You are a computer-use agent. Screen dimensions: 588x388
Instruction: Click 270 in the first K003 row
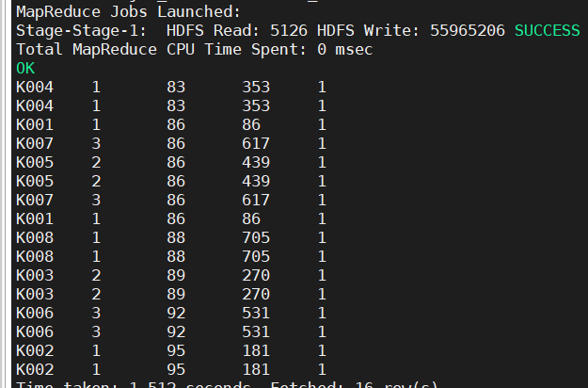(x=256, y=275)
